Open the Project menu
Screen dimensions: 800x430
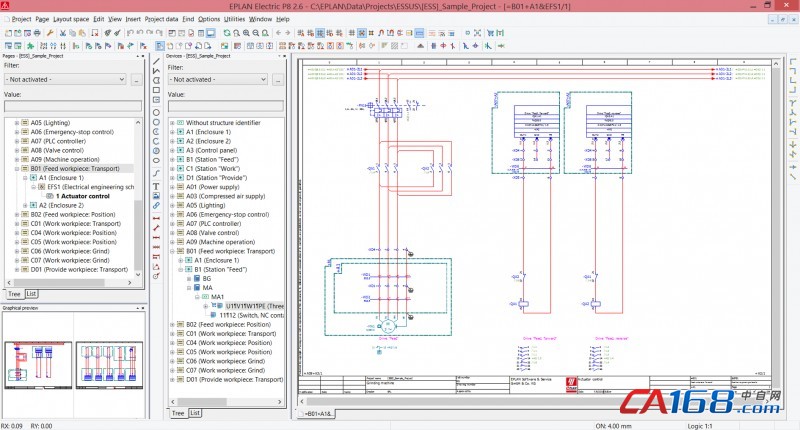coord(21,19)
